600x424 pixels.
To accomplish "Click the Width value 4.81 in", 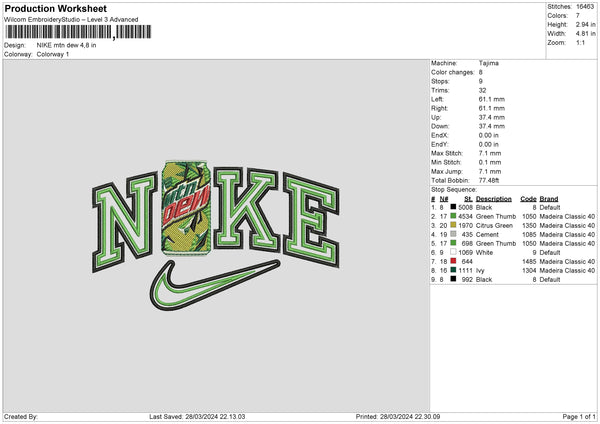I will (585, 34).
